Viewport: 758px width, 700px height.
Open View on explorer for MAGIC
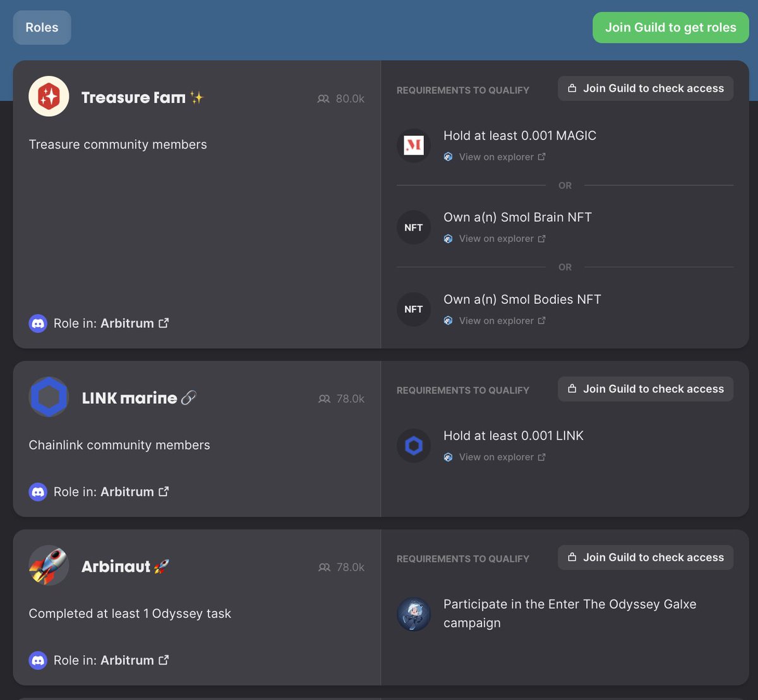tap(502, 157)
